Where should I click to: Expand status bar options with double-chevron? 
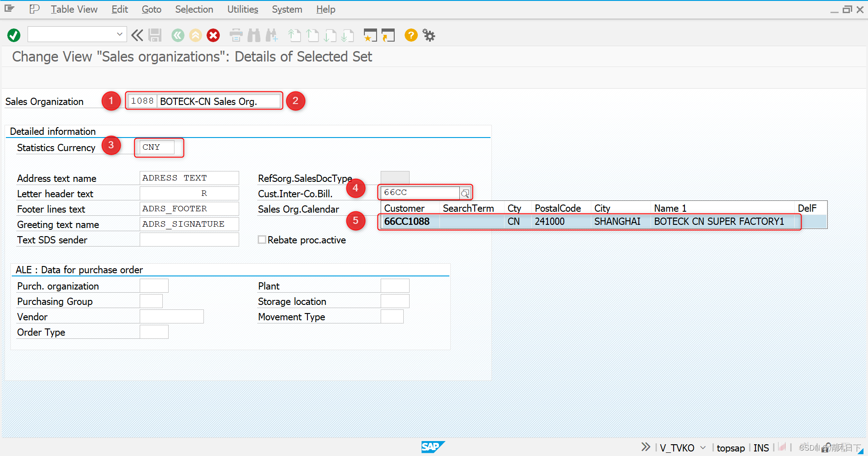pyautogui.click(x=646, y=447)
